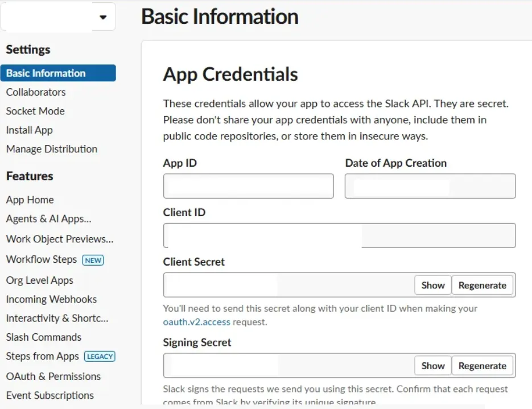This screenshot has height=409, width=532.
Task: Click the Client ID label
Action: [x=184, y=212]
